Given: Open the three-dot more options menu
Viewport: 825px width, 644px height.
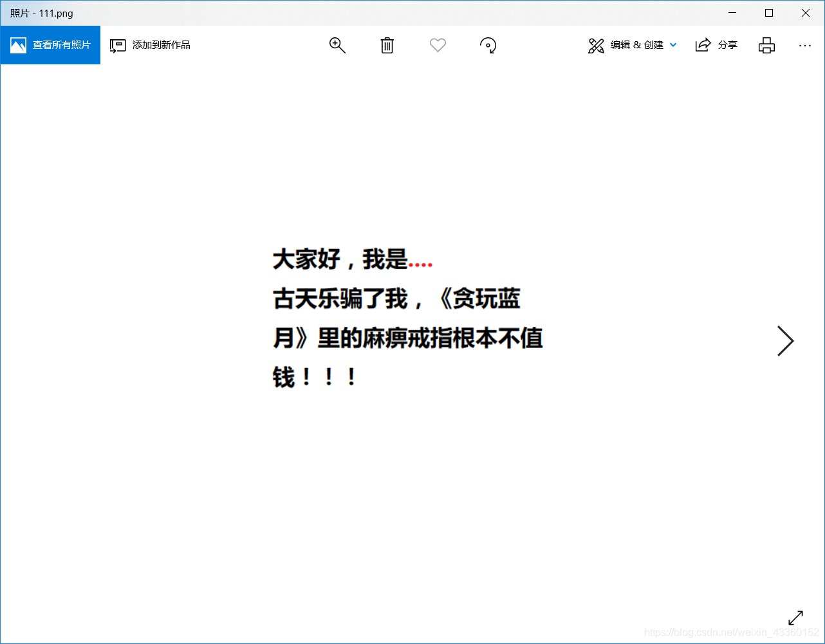Looking at the screenshot, I should pos(804,46).
